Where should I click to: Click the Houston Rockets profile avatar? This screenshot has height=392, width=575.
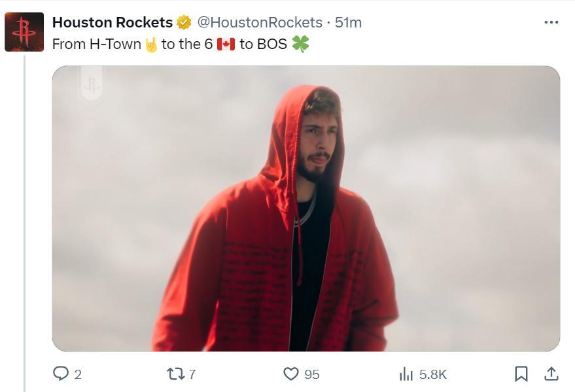(x=24, y=32)
